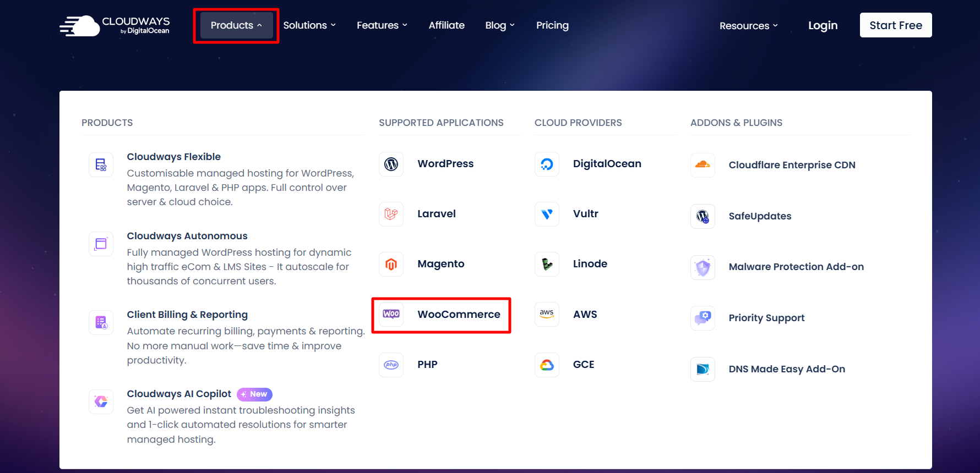Expand the Blog dropdown menu
Viewport: 980px width, 473px height.
tap(500, 25)
